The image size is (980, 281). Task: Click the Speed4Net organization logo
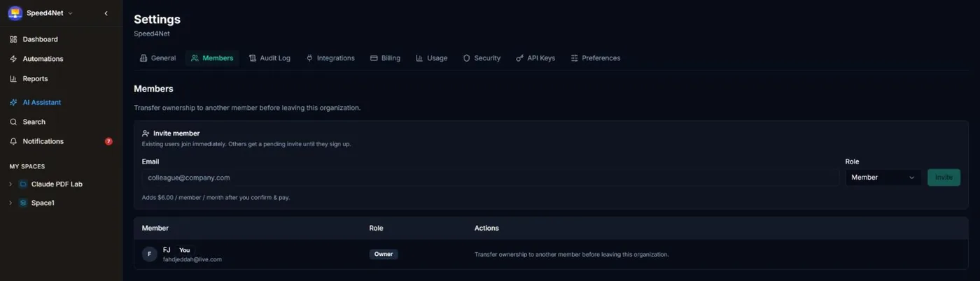(x=15, y=13)
